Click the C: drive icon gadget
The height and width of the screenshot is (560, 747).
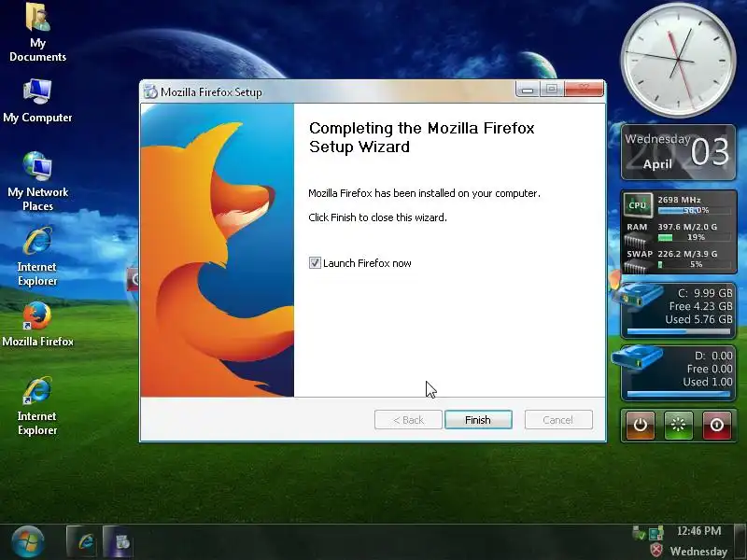pos(637,295)
